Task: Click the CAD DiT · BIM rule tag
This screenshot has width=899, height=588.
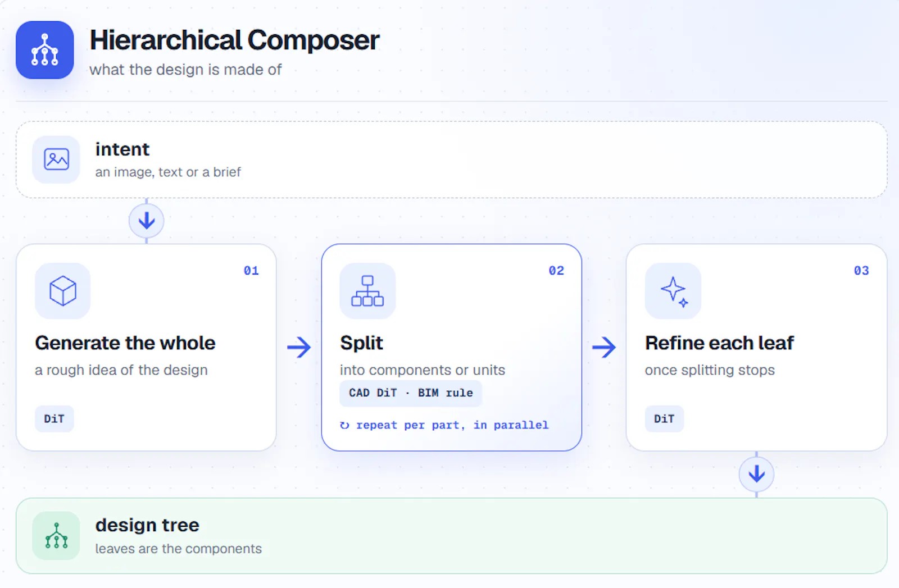Action: [x=411, y=393]
